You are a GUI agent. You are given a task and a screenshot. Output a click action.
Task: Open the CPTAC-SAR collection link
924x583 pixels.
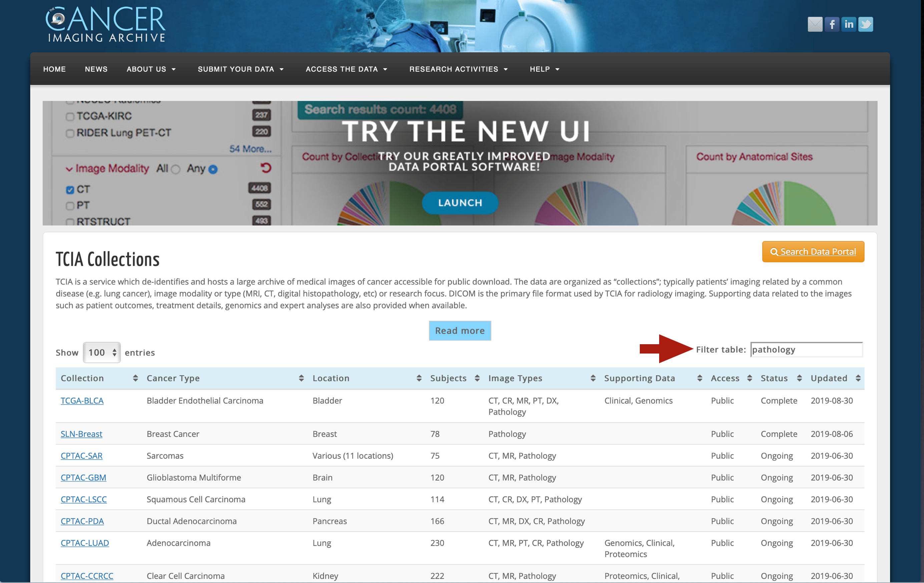81,456
